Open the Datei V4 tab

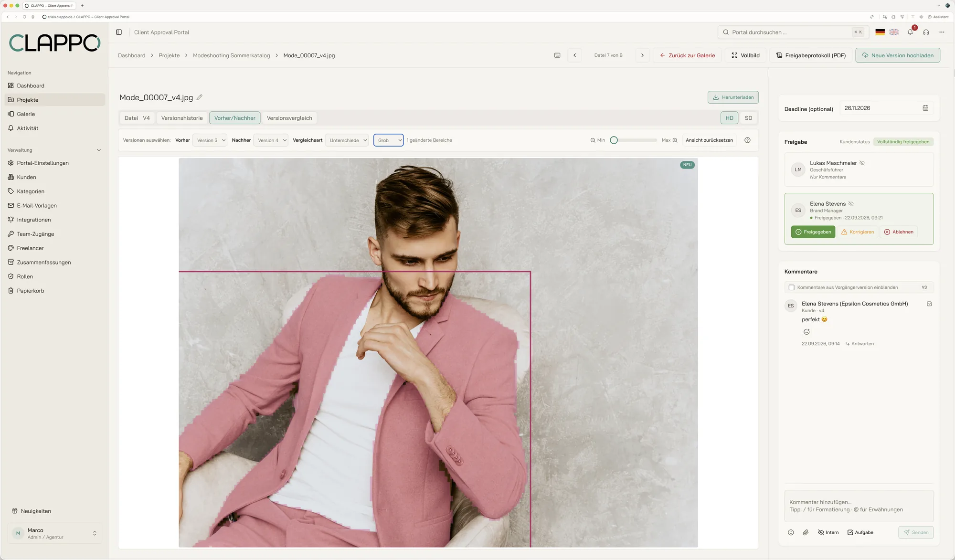point(137,118)
